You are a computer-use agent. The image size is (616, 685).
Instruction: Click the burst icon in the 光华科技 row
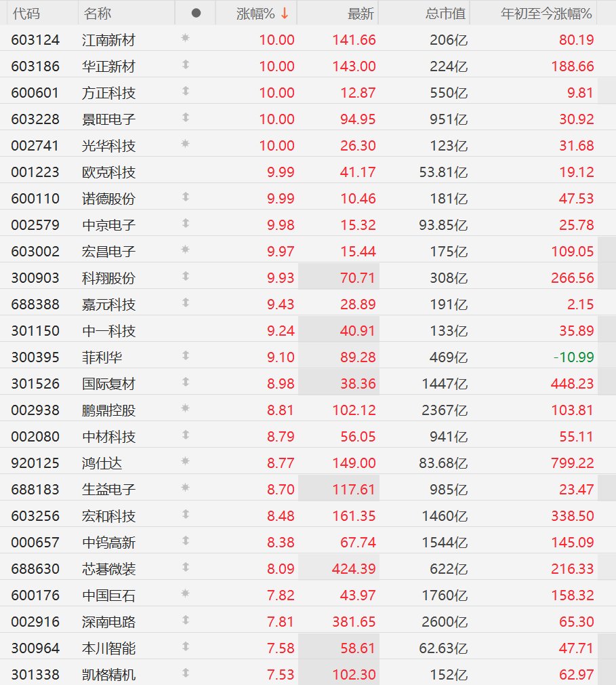(x=185, y=144)
